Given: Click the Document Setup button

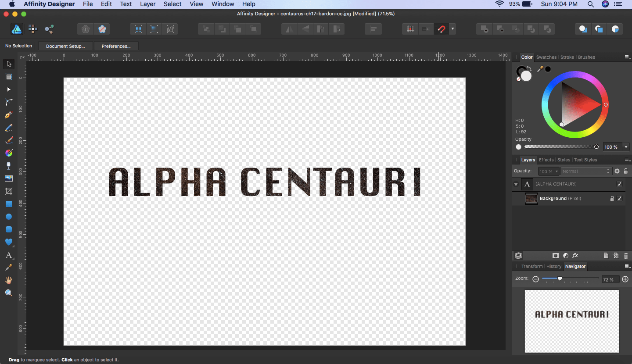Looking at the screenshot, I should [65, 46].
